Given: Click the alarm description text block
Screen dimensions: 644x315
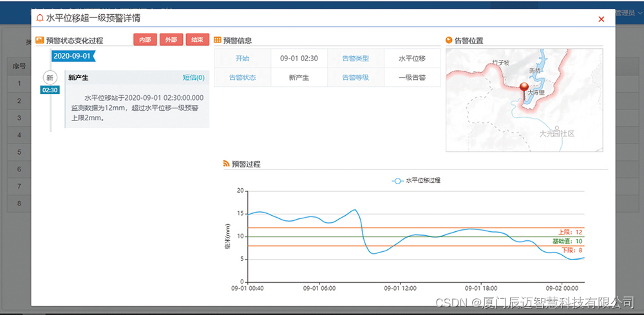Looking at the screenshot, I should (x=137, y=108).
